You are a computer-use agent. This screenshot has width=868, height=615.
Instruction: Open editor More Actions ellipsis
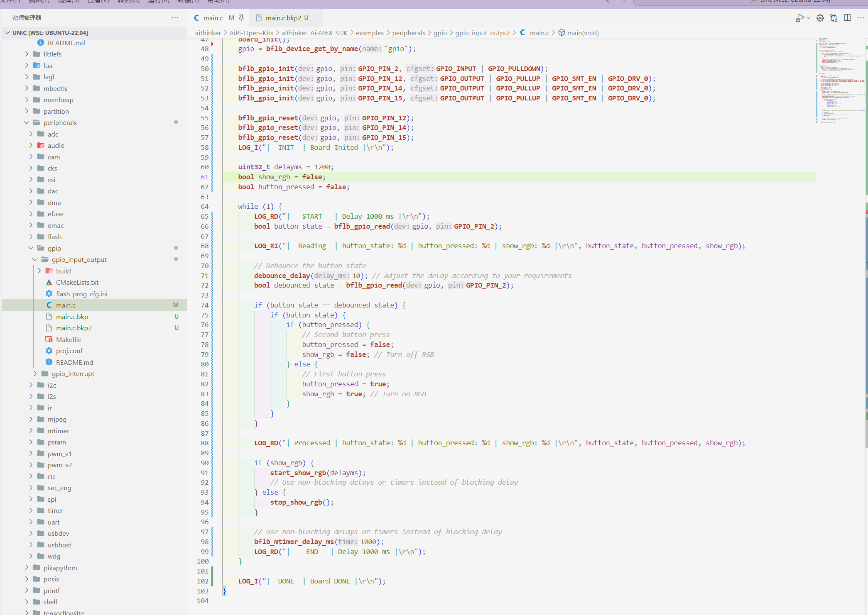[x=861, y=18]
